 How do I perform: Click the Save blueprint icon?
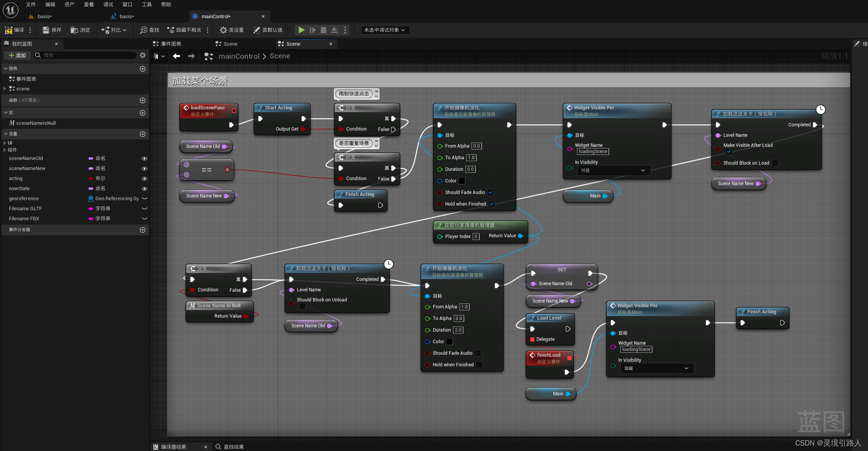point(46,30)
